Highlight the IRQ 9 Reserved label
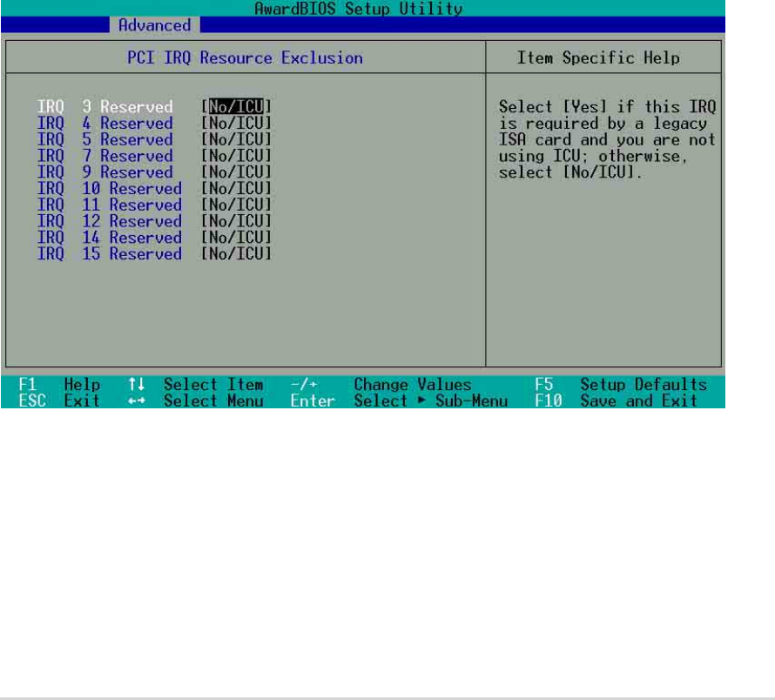This screenshot has height=700, width=775. [105, 172]
